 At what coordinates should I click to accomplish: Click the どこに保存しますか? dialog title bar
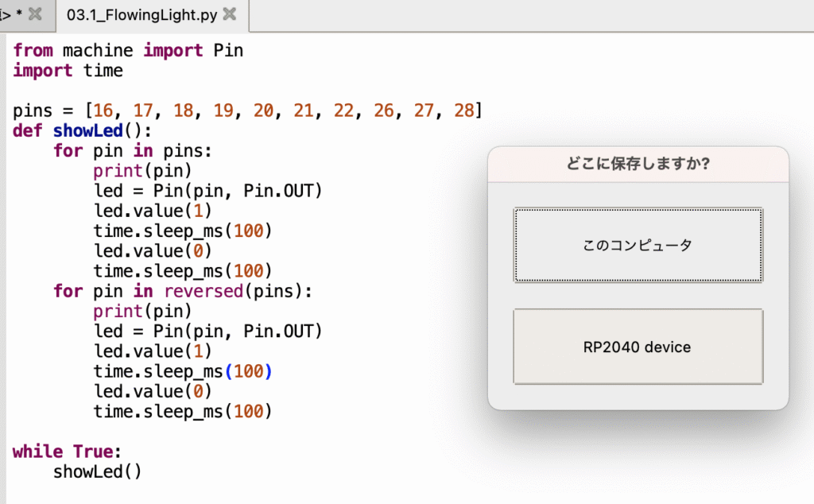(x=638, y=165)
